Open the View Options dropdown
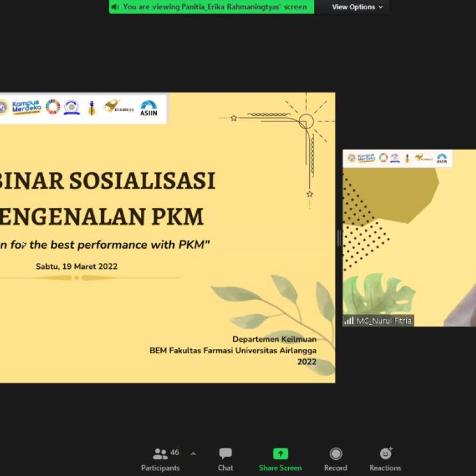The width and height of the screenshot is (476, 476). coord(357,7)
